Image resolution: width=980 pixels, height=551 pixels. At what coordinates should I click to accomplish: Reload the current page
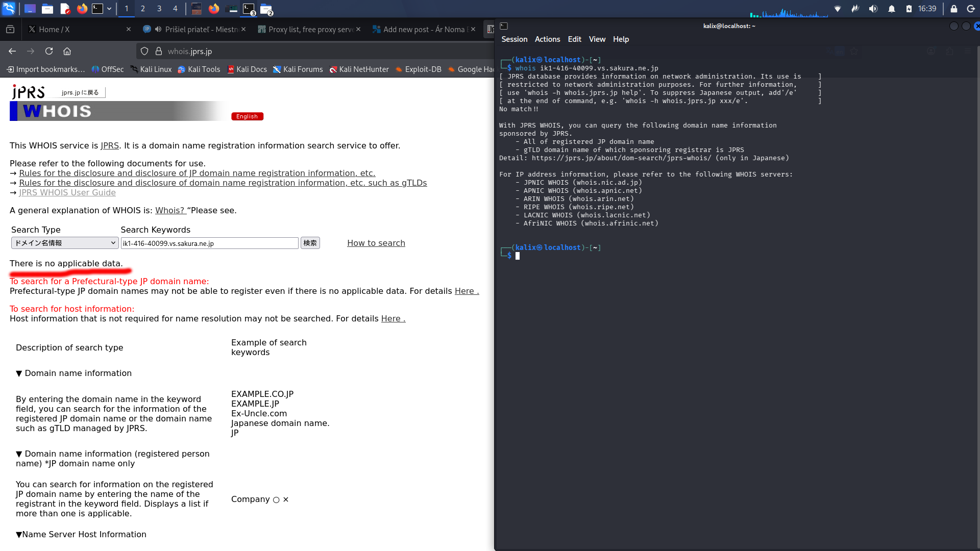[x=49, y=51]
